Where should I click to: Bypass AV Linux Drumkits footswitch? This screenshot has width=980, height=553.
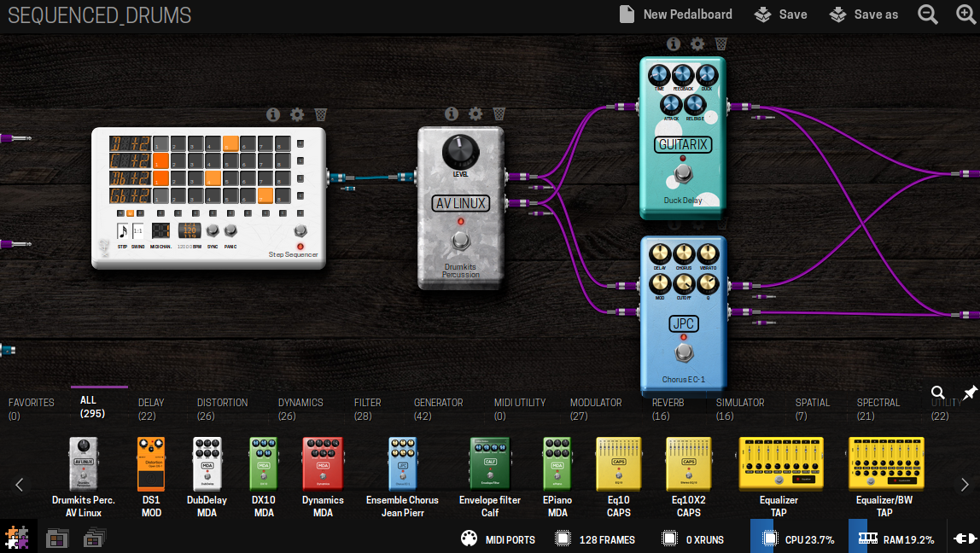pyautogui.click(x=461, y=240)
